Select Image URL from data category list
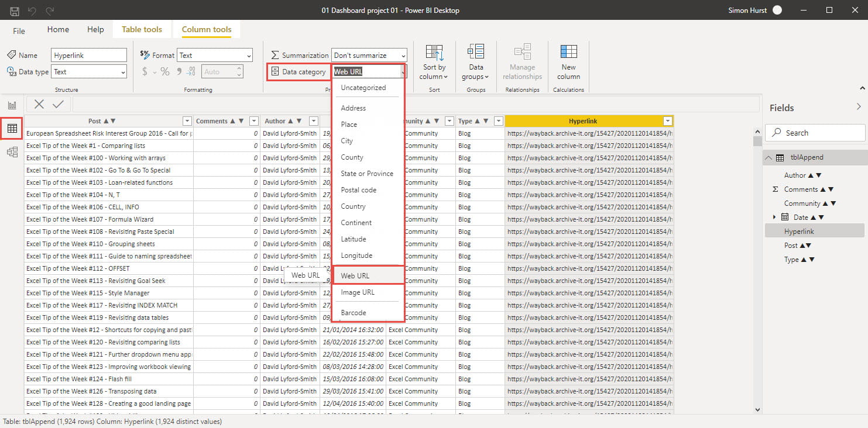This screenshot has width=868, height=428. click(358, 292)
